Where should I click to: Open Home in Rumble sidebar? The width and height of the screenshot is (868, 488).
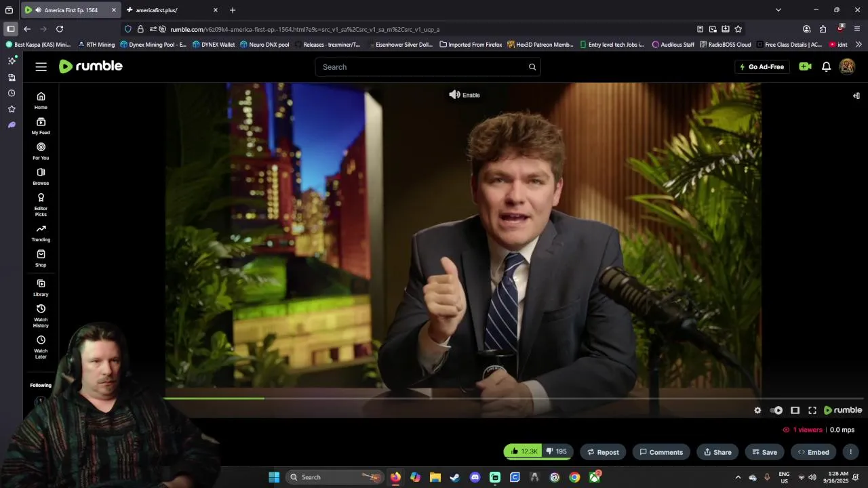41,100
